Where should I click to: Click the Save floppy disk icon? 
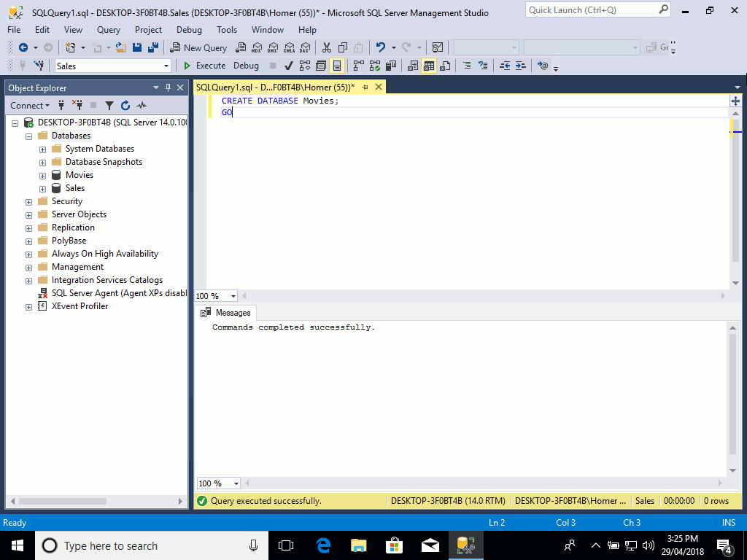click(x=137, y=47)
